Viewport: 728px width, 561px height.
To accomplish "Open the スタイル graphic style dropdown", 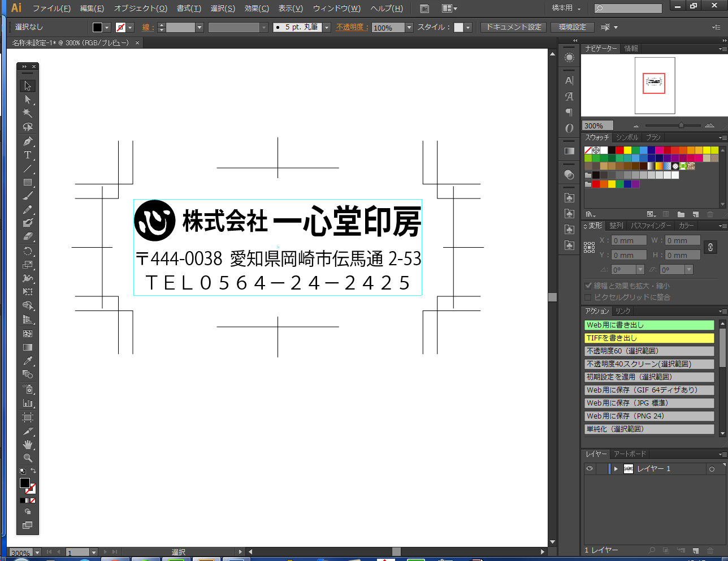I will coord(468,27).
